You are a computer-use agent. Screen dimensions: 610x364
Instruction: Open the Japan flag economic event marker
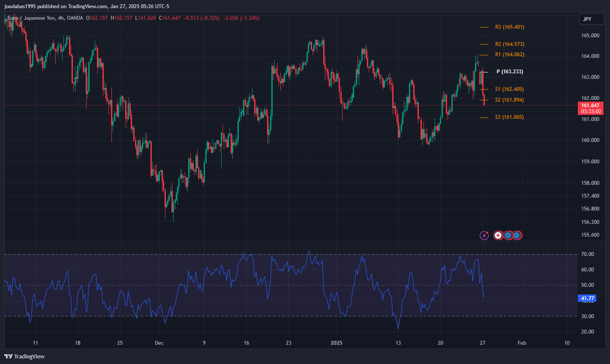[498, 235]
